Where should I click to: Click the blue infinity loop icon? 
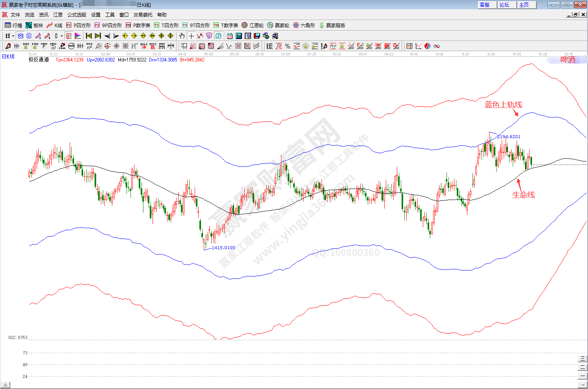437,46
